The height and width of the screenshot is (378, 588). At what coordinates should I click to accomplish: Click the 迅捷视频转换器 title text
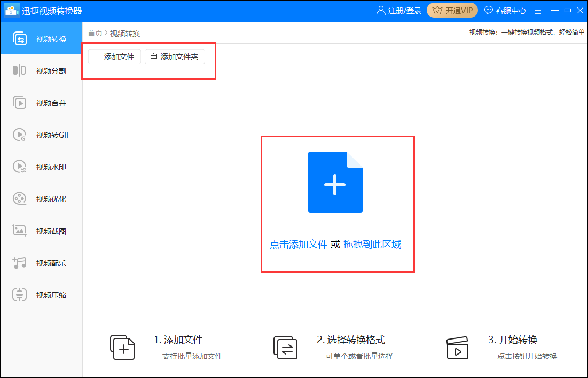52,11
